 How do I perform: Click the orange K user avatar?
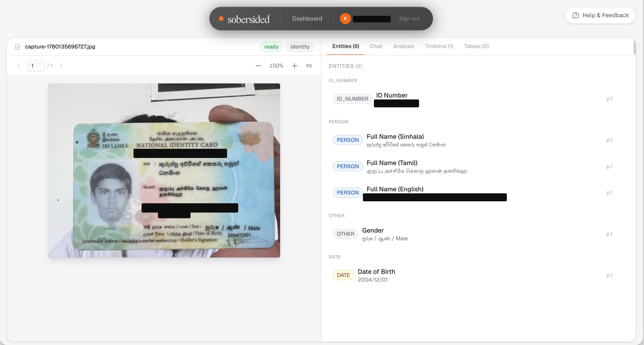coord(345,19)
